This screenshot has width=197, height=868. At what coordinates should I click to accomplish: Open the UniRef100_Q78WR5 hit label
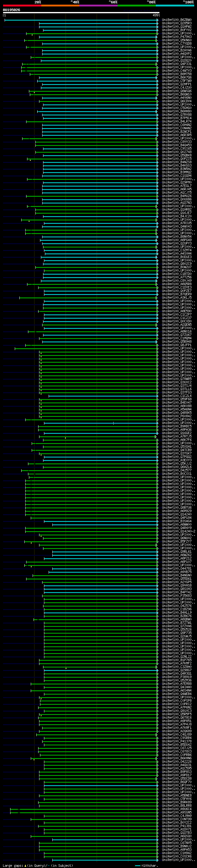[x=177, y=379]
